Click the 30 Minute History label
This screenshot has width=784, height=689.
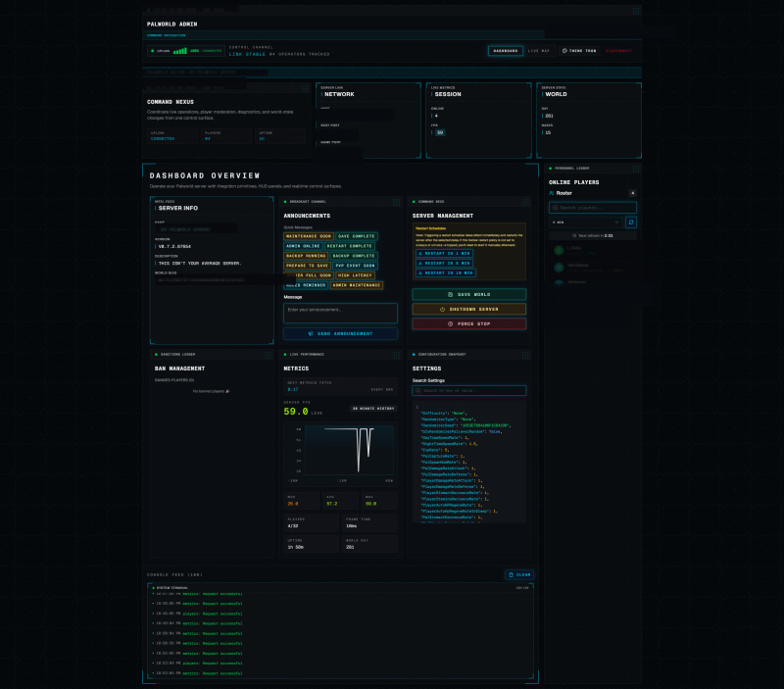click(373, 409)
